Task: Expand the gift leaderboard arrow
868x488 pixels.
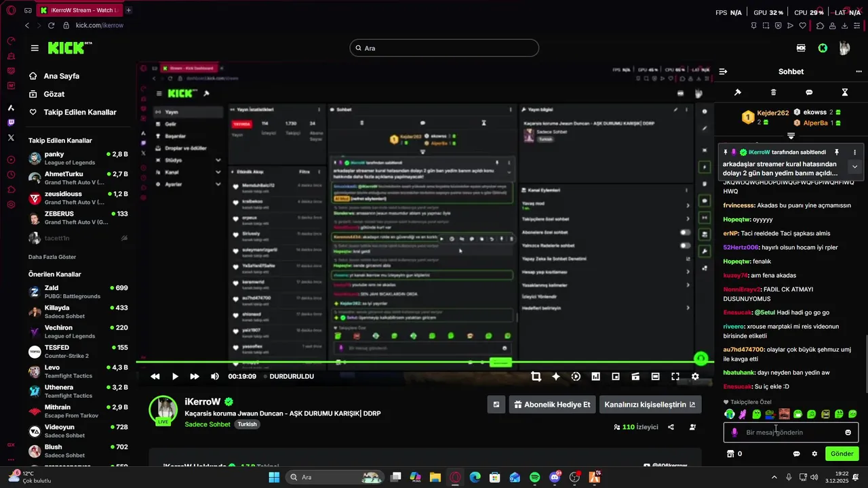Action: pos(791,136)
